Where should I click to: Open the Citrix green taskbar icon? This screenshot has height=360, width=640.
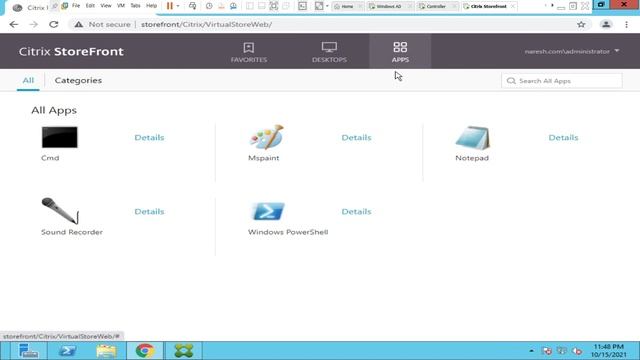(184, 351)
